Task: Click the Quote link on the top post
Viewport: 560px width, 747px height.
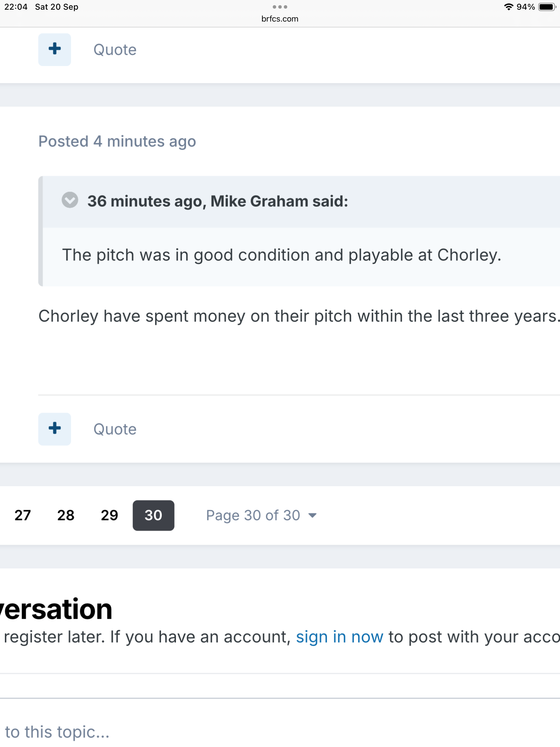Action: 115,50
